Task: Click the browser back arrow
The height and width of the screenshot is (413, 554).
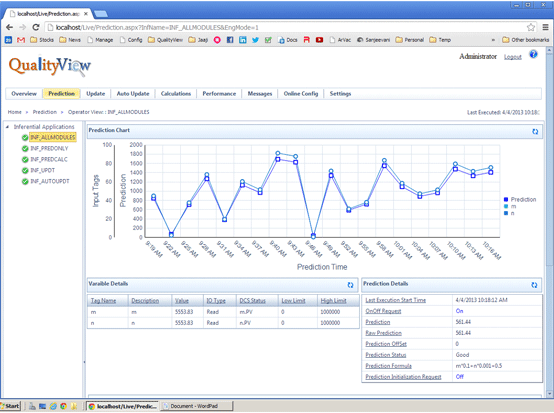Action: click(10, 27)
